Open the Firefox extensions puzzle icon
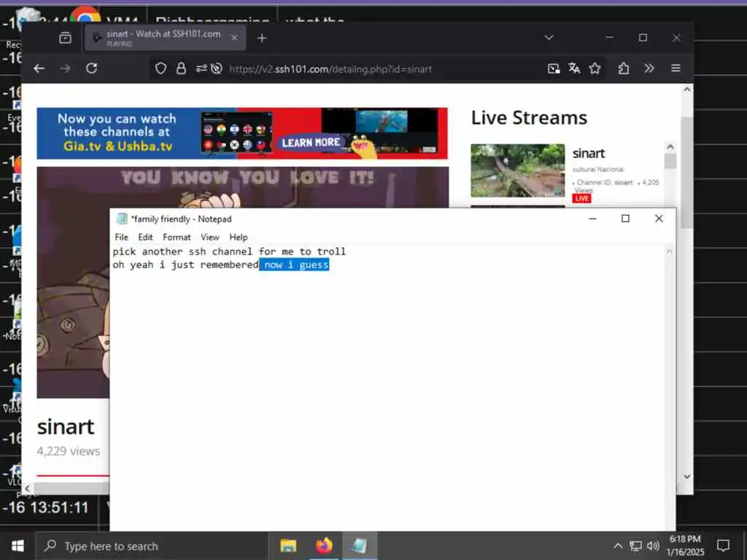Screen dimensions: 747x560 [623, 69]
